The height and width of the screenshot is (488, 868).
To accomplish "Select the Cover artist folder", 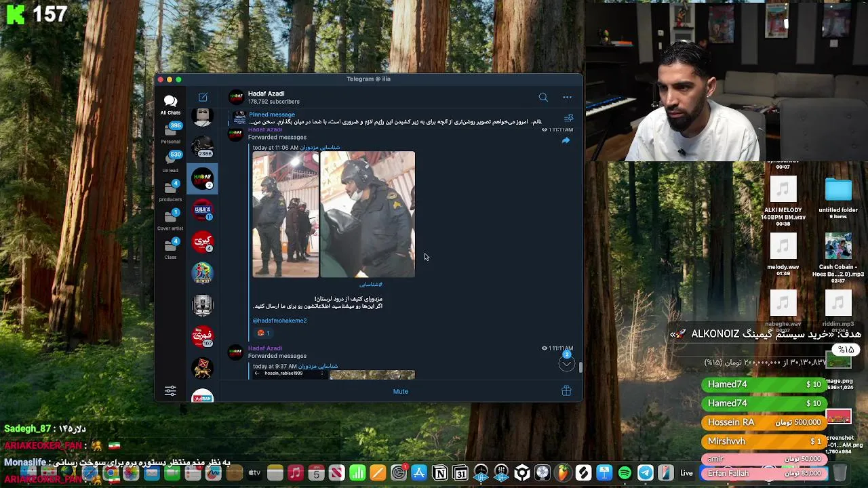I will click(x=170, y=220).
